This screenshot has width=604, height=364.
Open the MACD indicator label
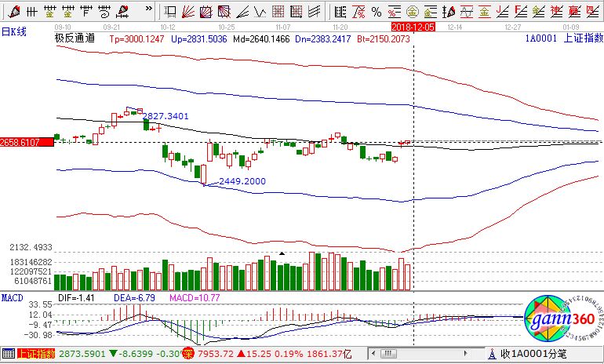(x=12, y=298)
